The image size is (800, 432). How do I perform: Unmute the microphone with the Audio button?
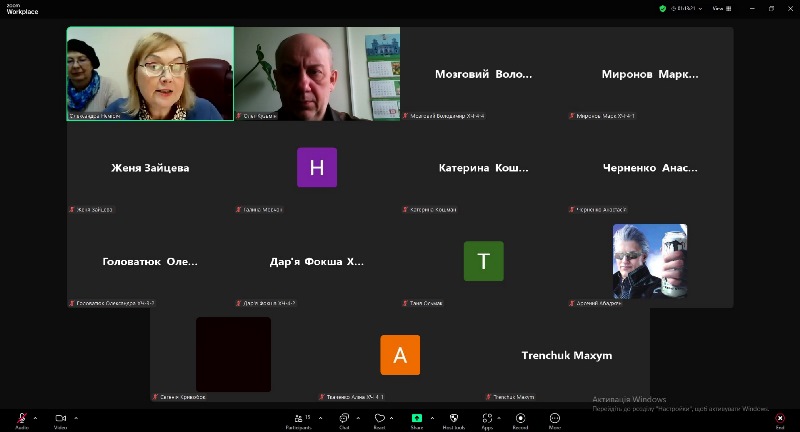21,418
